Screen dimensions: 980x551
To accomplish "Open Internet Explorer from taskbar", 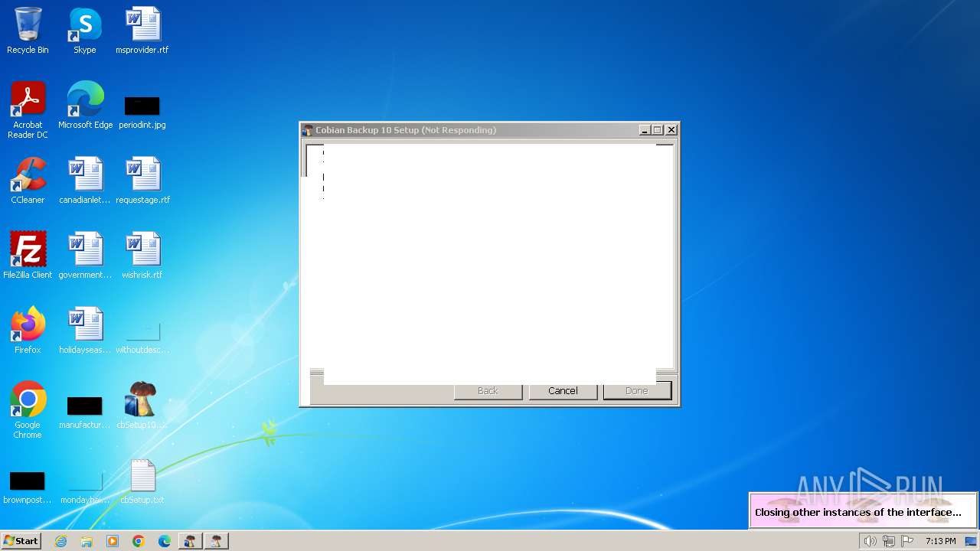I will (x=61, y=541).
